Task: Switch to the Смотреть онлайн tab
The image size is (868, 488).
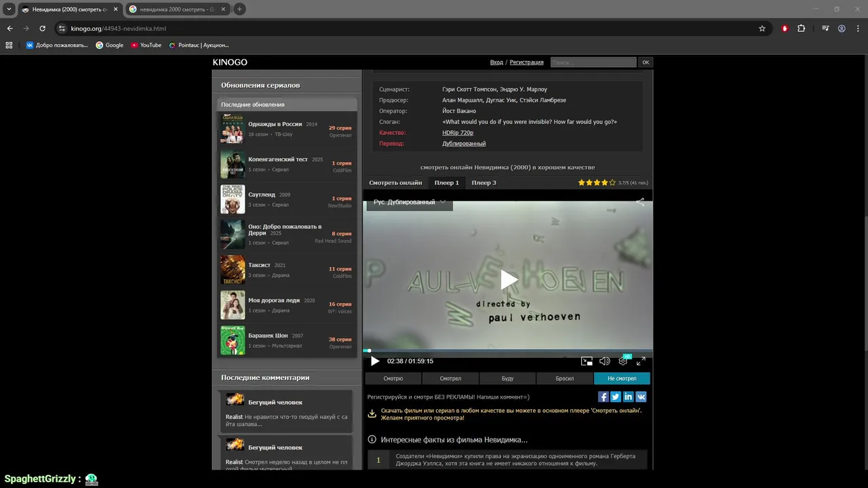Action: point(395,183)
